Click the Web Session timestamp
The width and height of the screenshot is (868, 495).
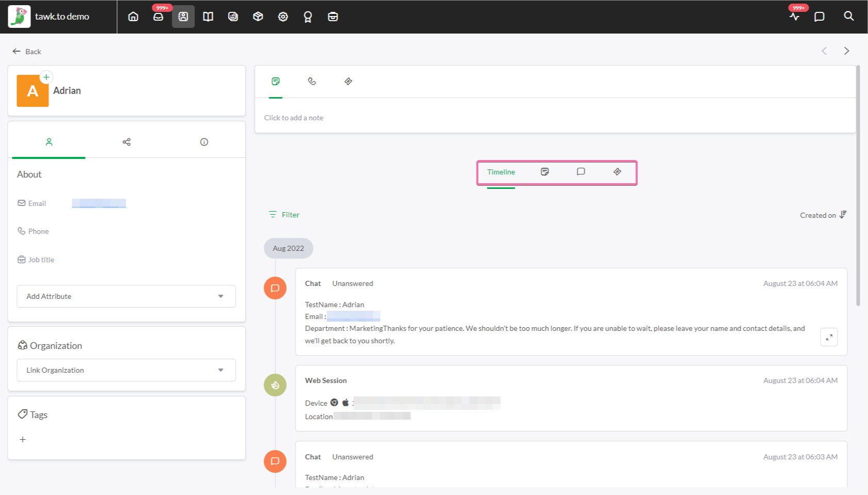point(800,380)
